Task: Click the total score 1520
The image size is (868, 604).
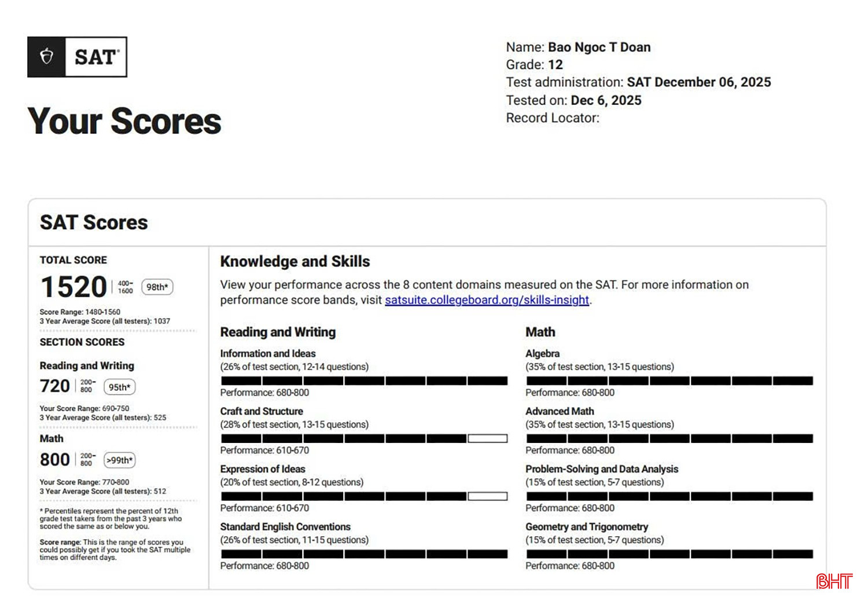Action: click(x=73, y=287)
